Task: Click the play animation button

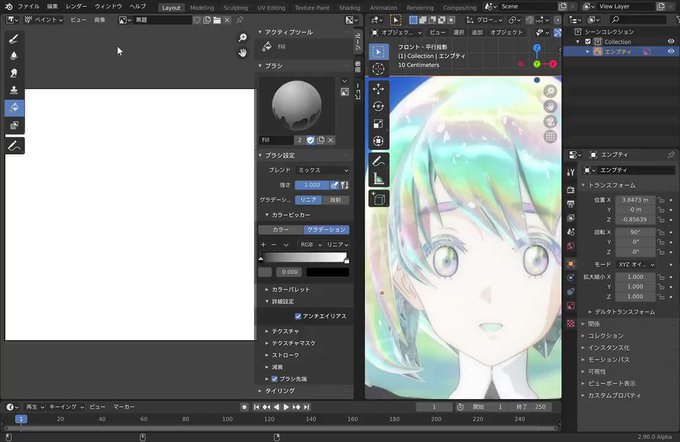Action: [x=286, y=407]
